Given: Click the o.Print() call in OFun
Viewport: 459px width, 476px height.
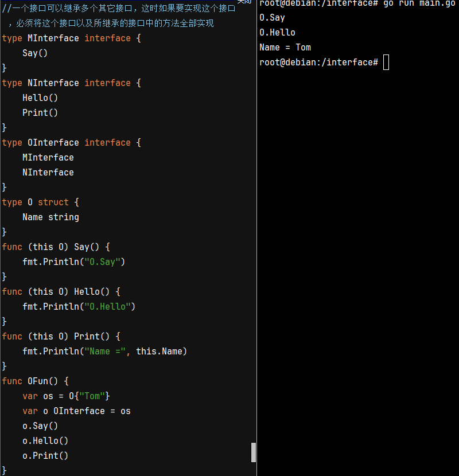Looking at the screenshot, I should pos(45,456).
